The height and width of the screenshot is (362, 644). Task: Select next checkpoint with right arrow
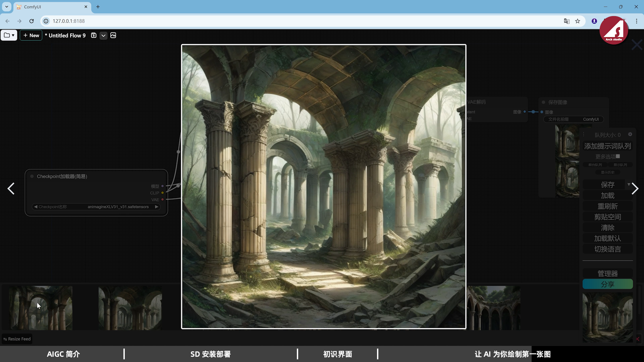[156, 207]
